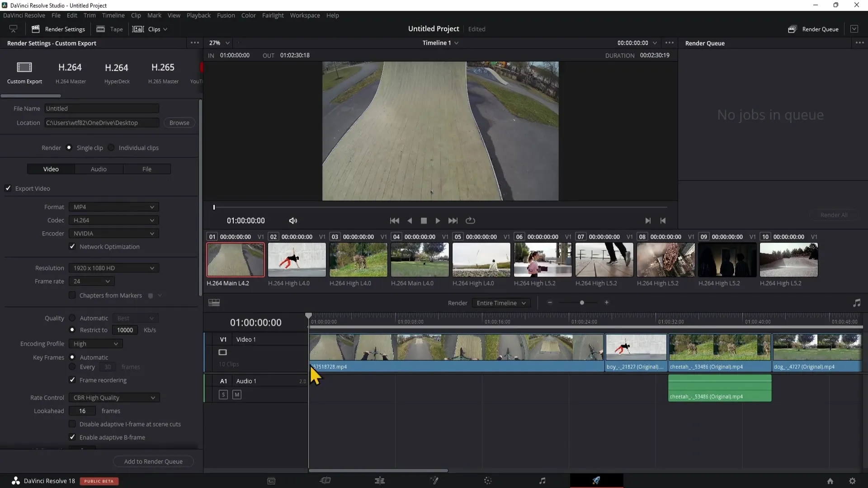Open the Color menu in the menu bar
868x488 pixels.
click(x=249, y=15)
